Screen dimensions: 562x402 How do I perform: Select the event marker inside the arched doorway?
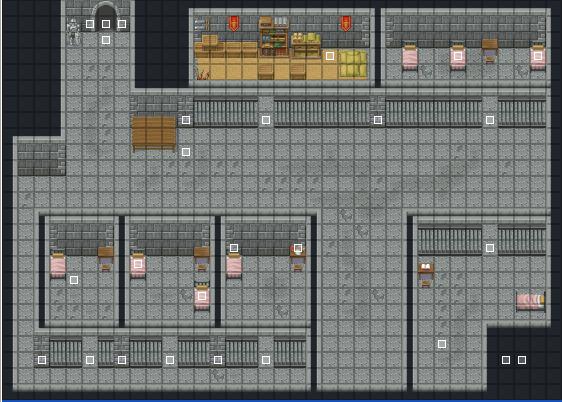pyautogui.click(x=106, y=24)
